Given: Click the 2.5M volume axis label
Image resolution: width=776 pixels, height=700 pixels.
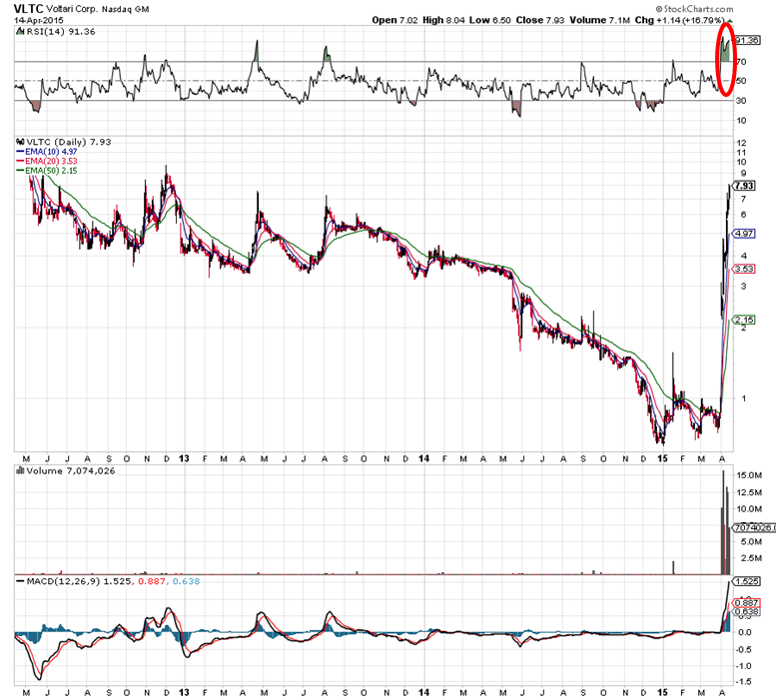Looking at the screenshot, I should coord(752,558).
